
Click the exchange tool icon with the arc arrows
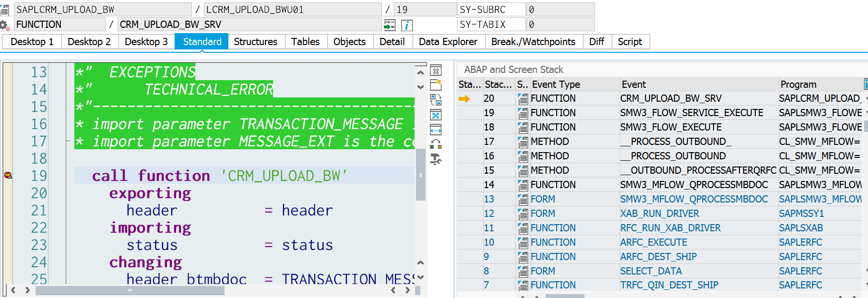point(436,144)
